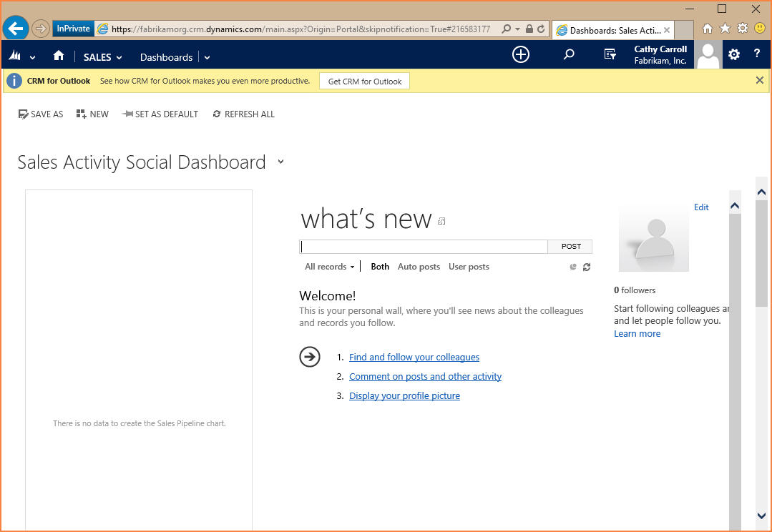This screenshot has width=772, height=532.
Task: Refresh the what's new wall posts
Action: click(x=587, y=267)
